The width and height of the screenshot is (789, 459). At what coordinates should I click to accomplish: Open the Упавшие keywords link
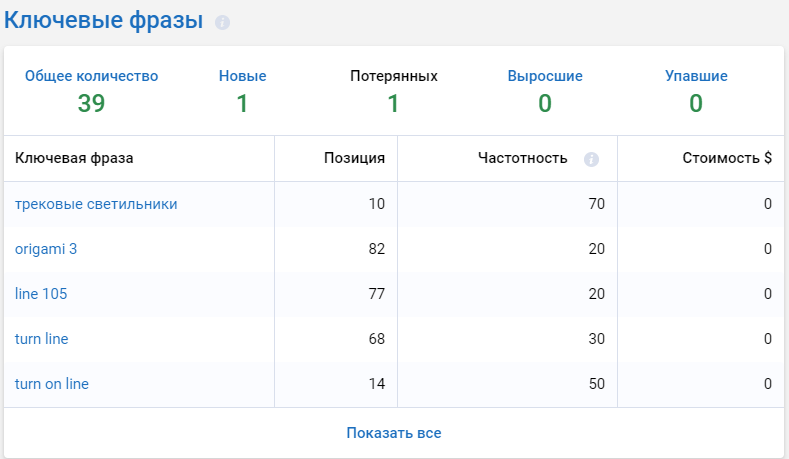click(x=696, y=76)
